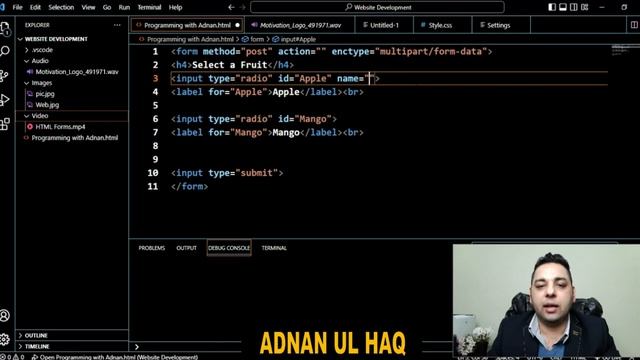Open the Accounts icon in activity bar

tap(5, 316)
